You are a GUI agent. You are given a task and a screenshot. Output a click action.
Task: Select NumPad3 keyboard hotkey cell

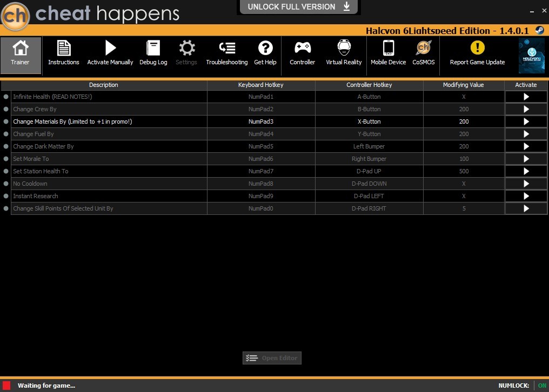click(261, 122)
